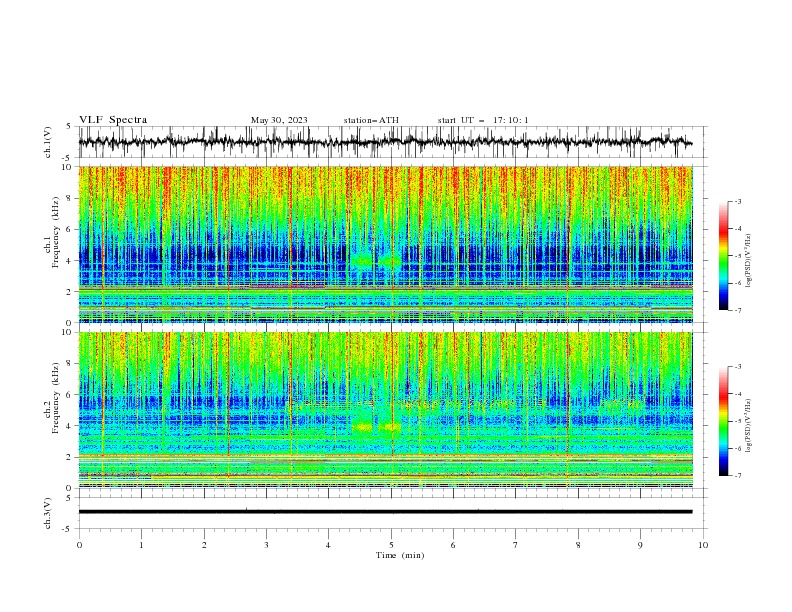This screenshot has height=612, width=792.
Task: Click the time axis tick label "2"
Action: click(205, 545)
